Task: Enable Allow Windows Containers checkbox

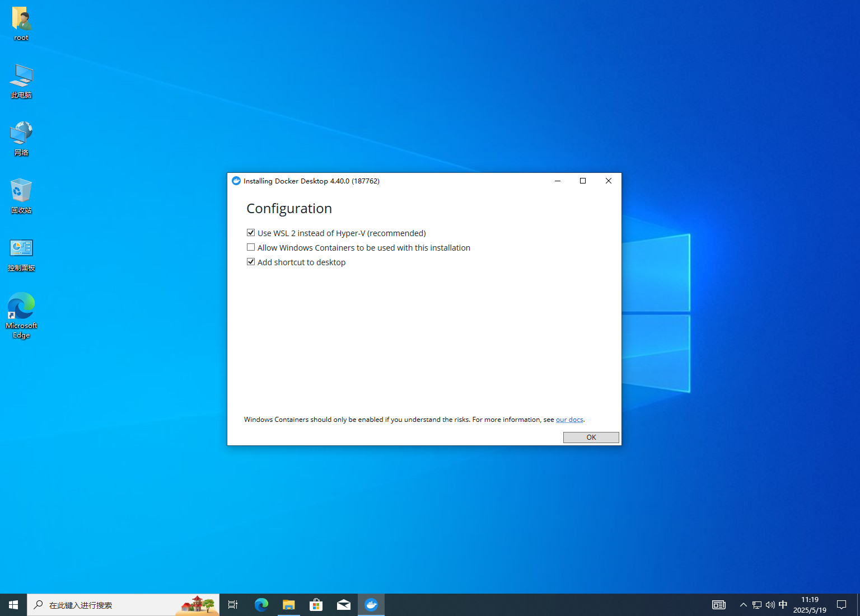Action: [x=251, y=247]
